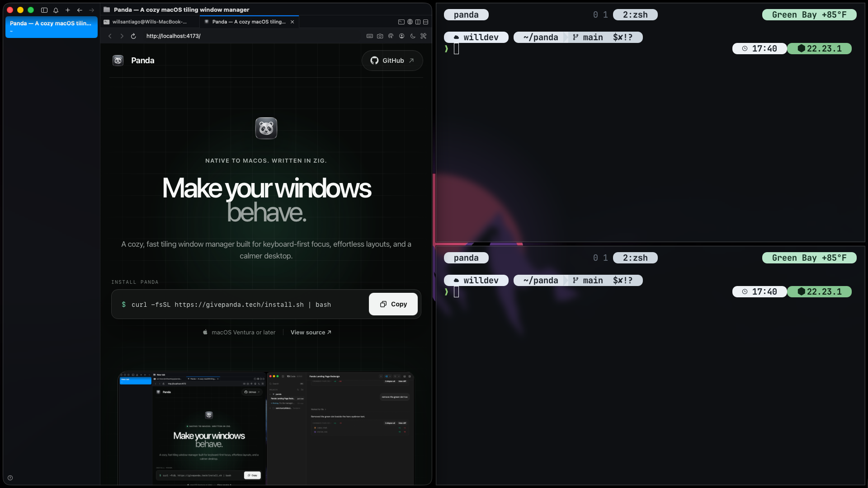Click the localhost:4173 address bar
This screenshot has height=488, width=868.
(174, 36)
